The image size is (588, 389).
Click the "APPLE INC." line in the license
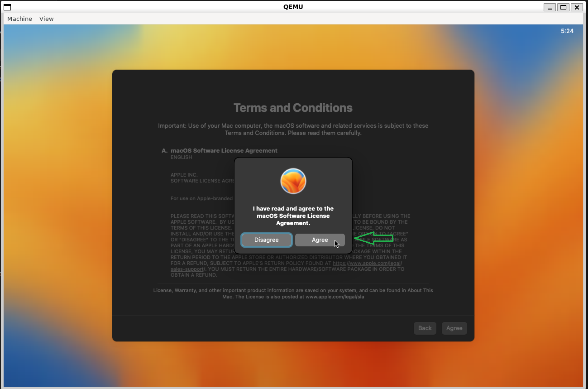point(184,175)
